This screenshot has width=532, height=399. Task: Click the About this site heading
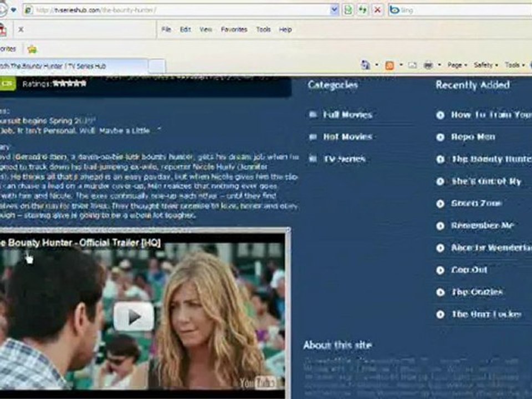coord(337,345)
